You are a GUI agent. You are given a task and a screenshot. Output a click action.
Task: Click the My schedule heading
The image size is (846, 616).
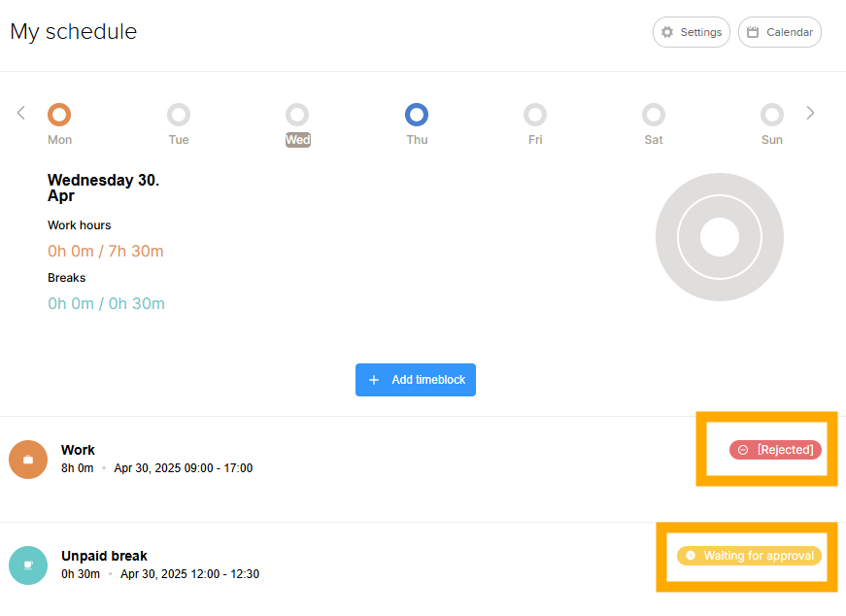(x=73, y=31)
